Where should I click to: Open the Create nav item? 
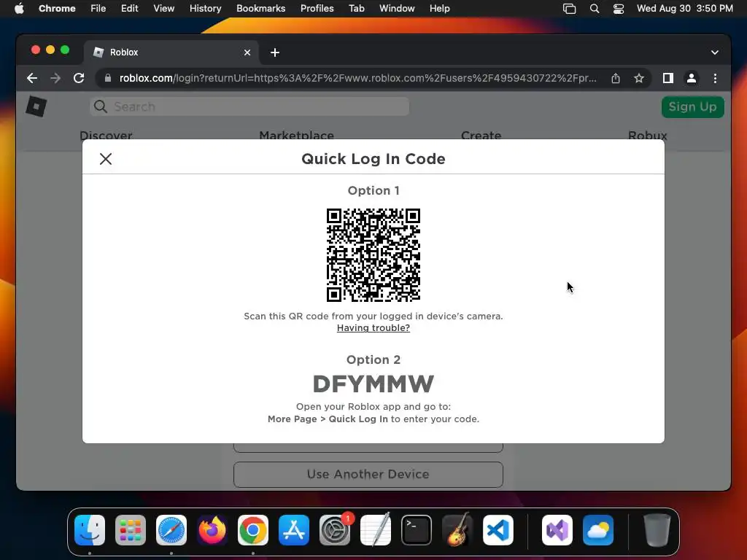tap(481, 135)
